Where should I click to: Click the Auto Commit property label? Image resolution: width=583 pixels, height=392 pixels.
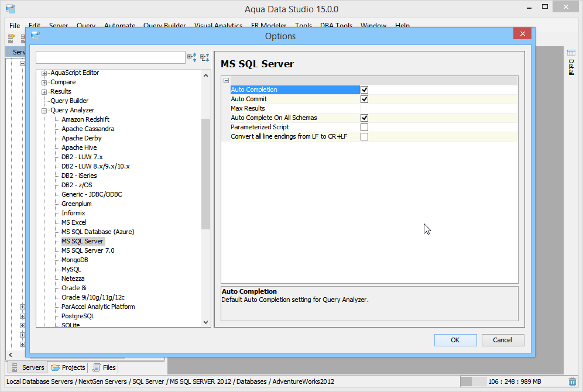pos(249,99)
